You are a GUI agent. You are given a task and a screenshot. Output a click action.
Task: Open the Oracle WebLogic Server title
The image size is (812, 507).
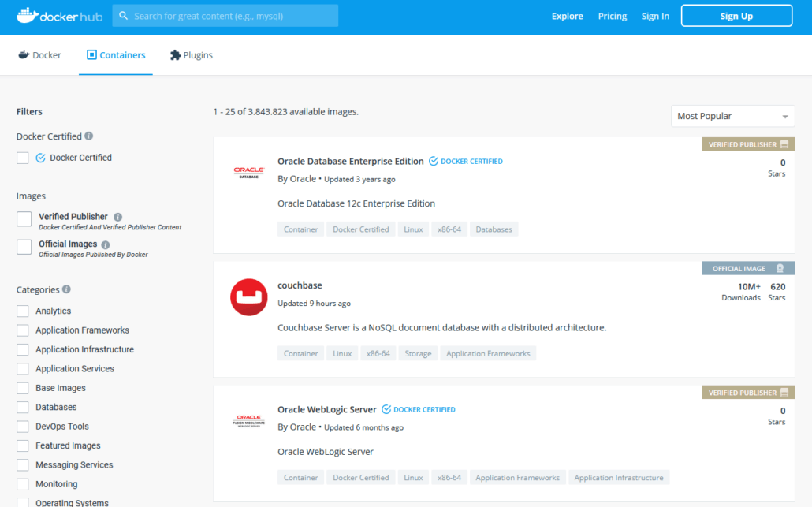326,409
